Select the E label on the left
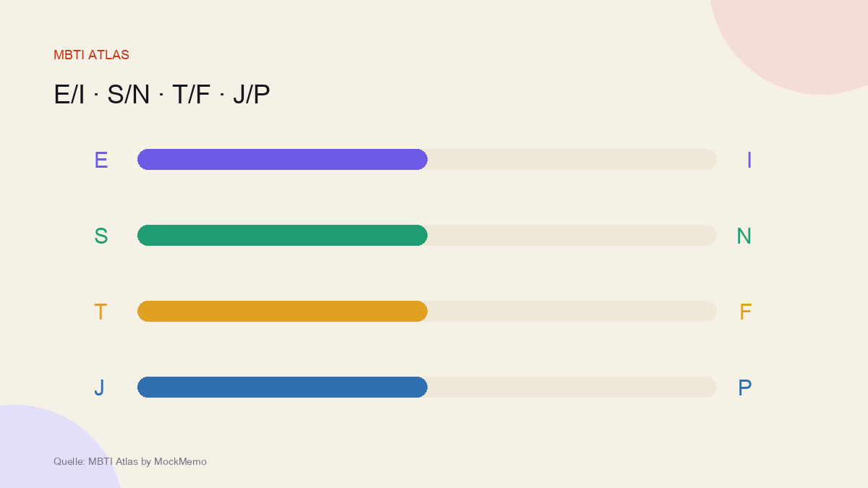The height and width of the screenshot is (488, 868). 101,160
